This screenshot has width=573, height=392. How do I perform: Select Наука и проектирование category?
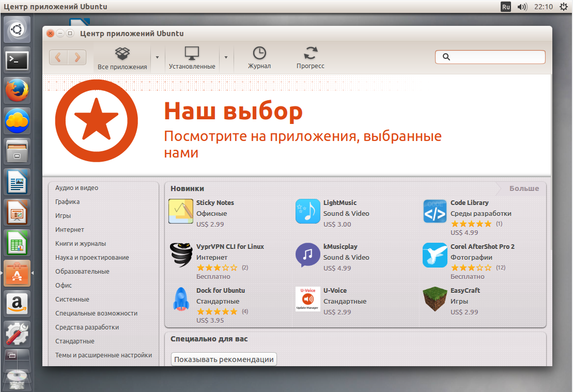tap(92, 258)
